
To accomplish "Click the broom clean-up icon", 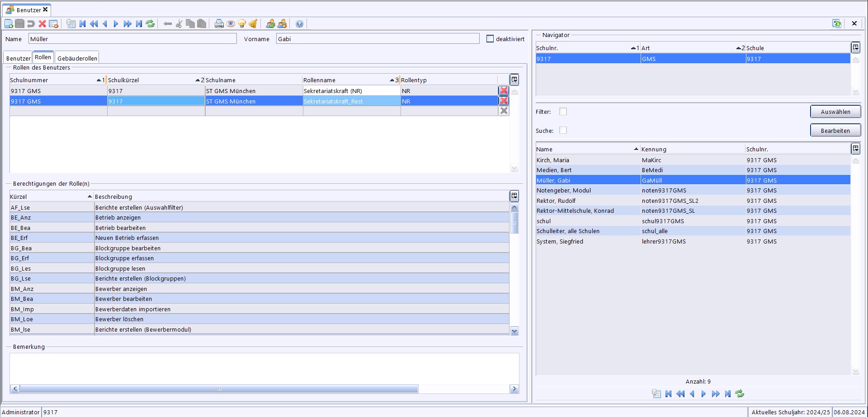I will point(253,24).
